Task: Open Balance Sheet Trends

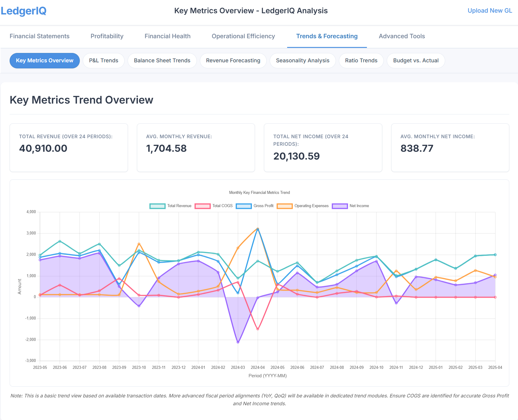Action: (x=162, y=61)
